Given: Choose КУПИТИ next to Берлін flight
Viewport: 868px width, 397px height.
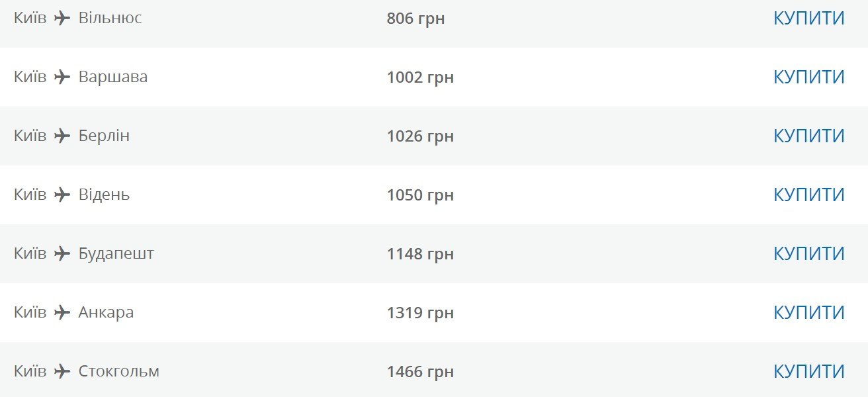Looking at the screenshot, I should (809, 136).
